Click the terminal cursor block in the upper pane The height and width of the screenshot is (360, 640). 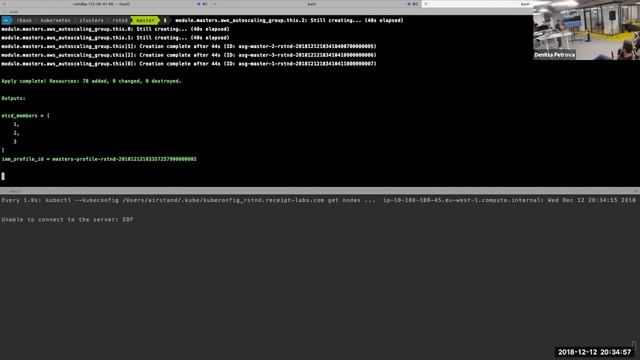3,176
